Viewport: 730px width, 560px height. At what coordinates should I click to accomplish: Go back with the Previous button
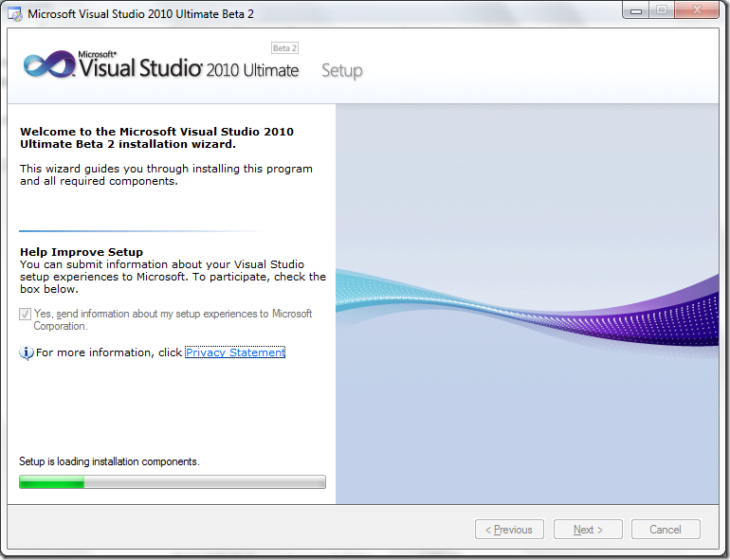pos(509,530)
